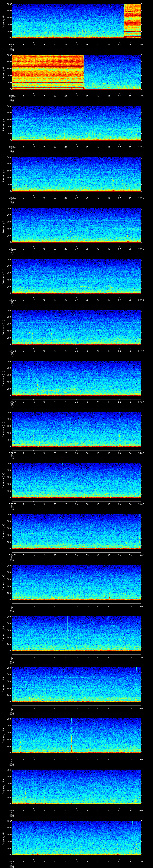This screenshot has width=153, height=868.
Task: Click the 16:24:00 start time label
Action: coord(12,555)
